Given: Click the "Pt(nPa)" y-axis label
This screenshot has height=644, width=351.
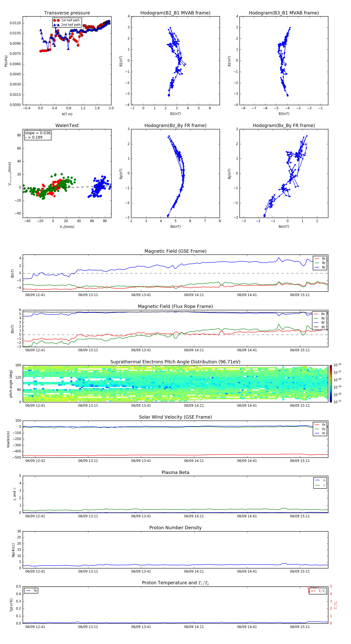Looking at the screenshot, I should tap(6, 61).
